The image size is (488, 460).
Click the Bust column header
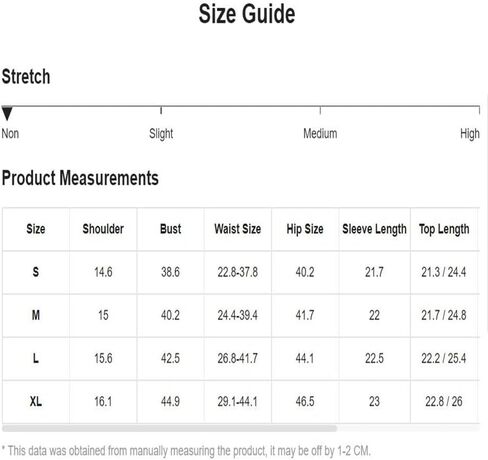[170, 229]
